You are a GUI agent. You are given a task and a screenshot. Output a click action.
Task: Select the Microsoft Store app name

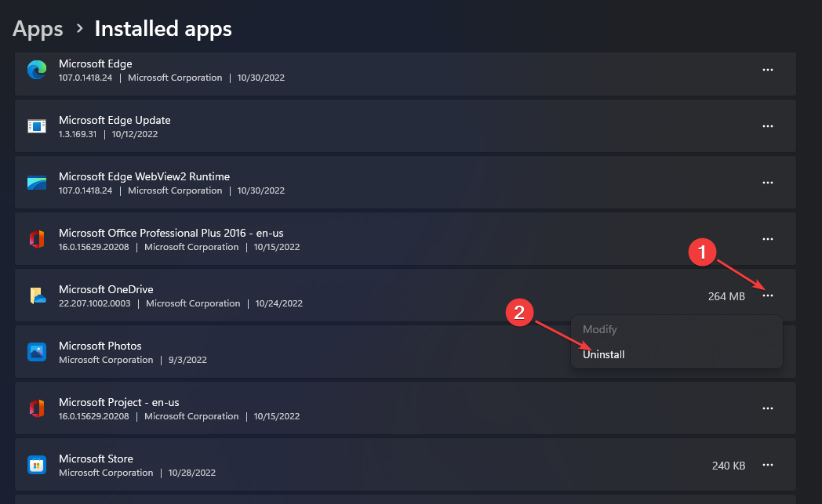coord(96,459)
